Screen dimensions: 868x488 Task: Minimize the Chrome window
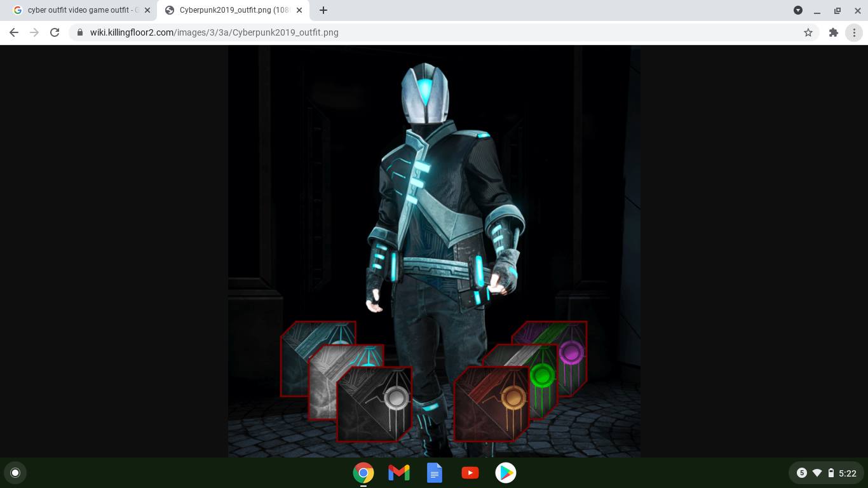pyautogui.click(x=817, y=10)
